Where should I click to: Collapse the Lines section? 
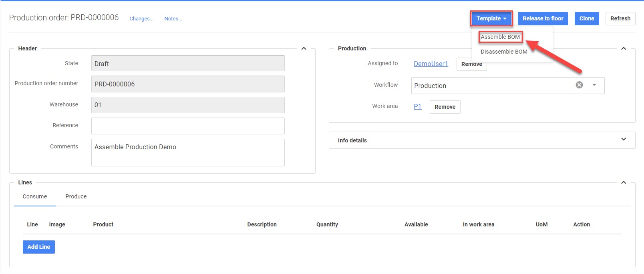(x=623, y=182)
